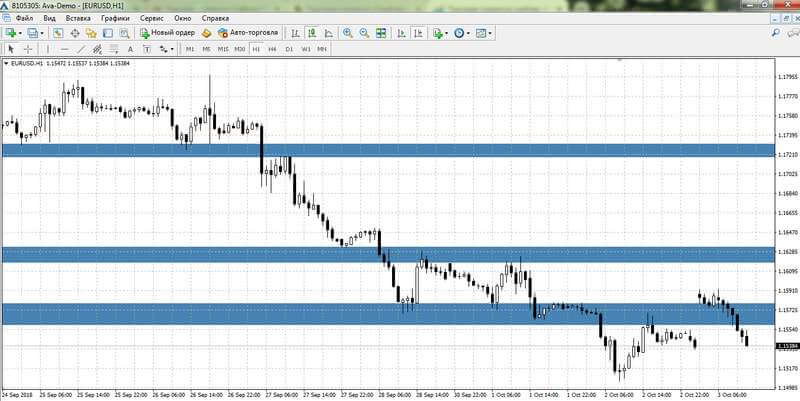800x401 pixels.
Task: Select the Text tool A
Action: tap(130, 49)
